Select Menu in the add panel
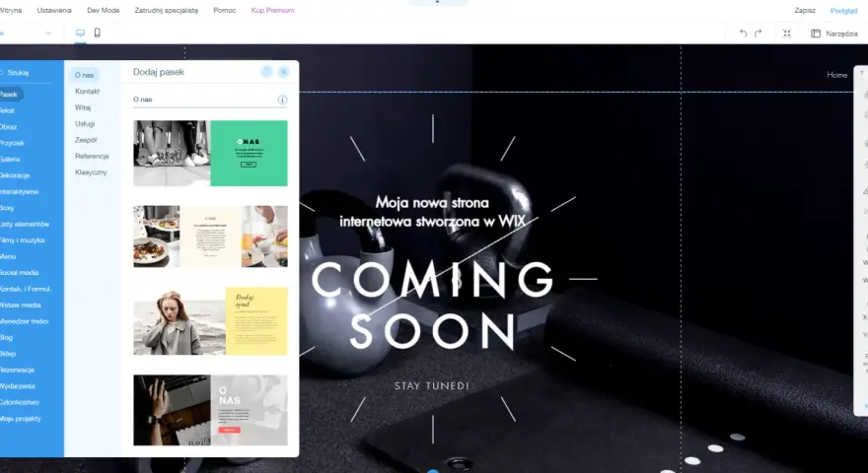The height and width of the screenshot is (473, 868). [x=8, y=256]
